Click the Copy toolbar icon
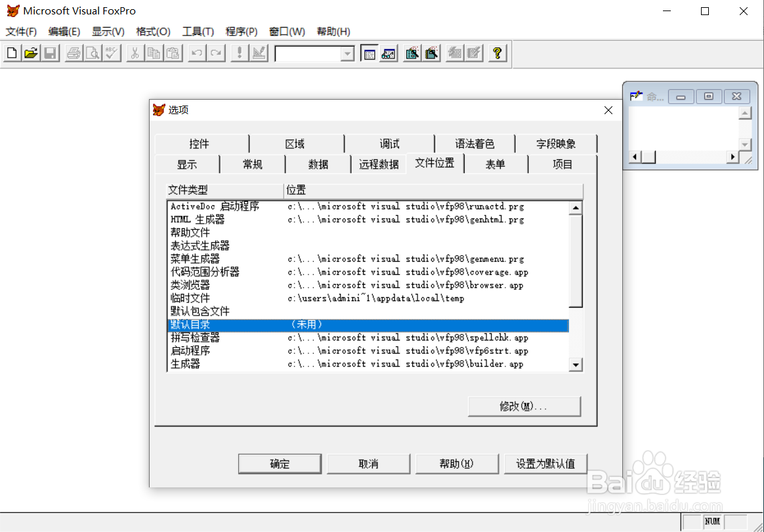The width and height of the screenshot is (764, 532). (154, 53)
